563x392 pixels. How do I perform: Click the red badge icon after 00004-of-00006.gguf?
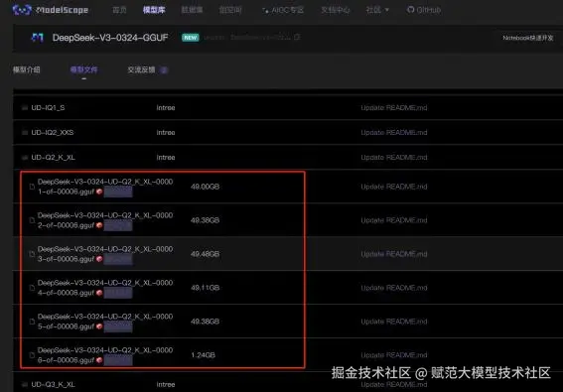[99, 293]
